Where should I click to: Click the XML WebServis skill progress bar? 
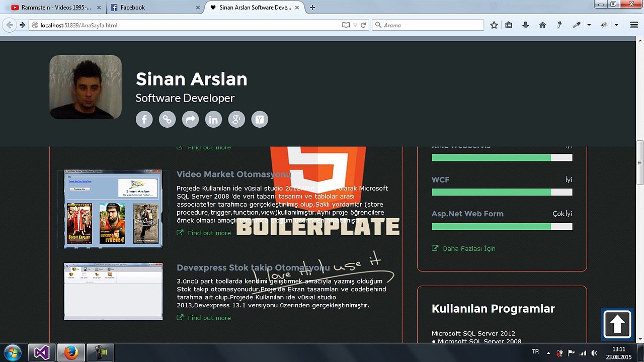pyautogui.click(x=502, y=158)
